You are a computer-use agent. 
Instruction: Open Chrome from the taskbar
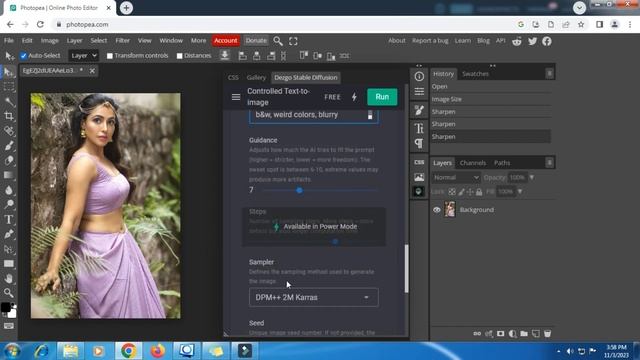point(128,351)
